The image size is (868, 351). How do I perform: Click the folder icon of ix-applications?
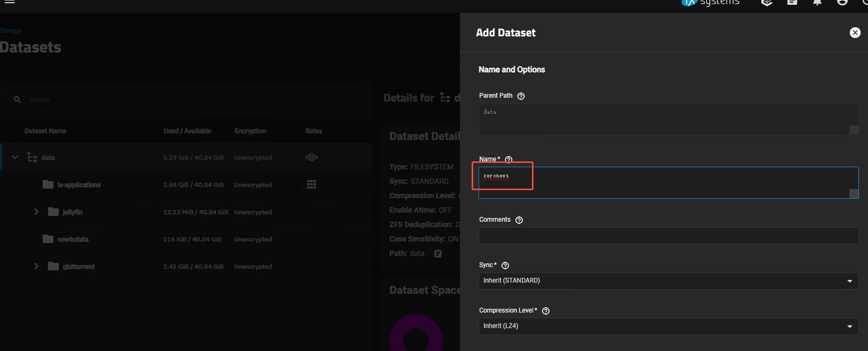click(x=48, y=184)
